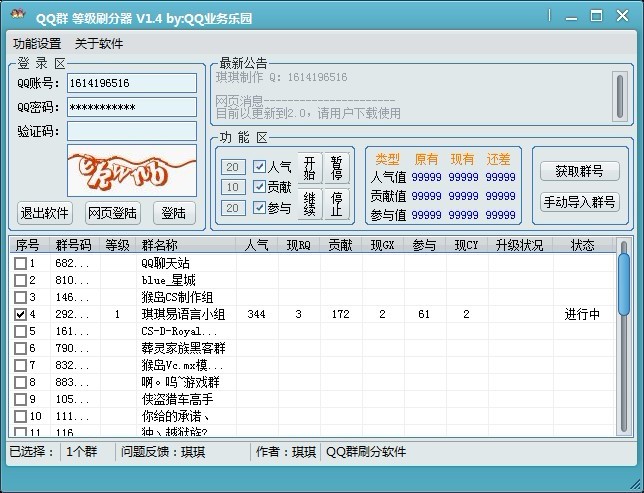
Task: Click the 61 participation cell
Action: tap(424, 315)
